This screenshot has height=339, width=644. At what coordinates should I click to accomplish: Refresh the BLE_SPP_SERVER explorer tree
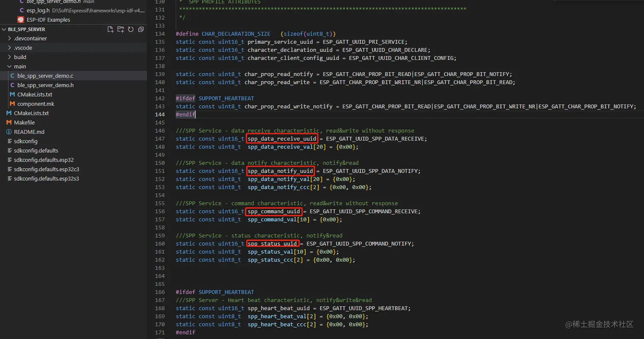coord(131,29)
